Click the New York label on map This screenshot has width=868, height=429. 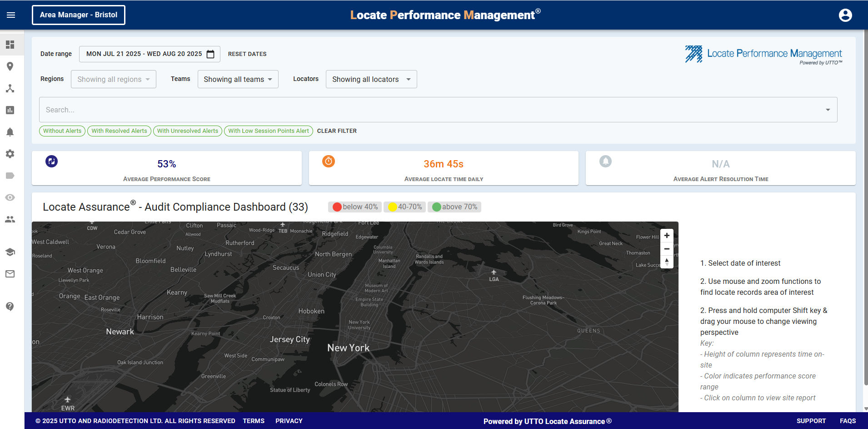point(349,348)
